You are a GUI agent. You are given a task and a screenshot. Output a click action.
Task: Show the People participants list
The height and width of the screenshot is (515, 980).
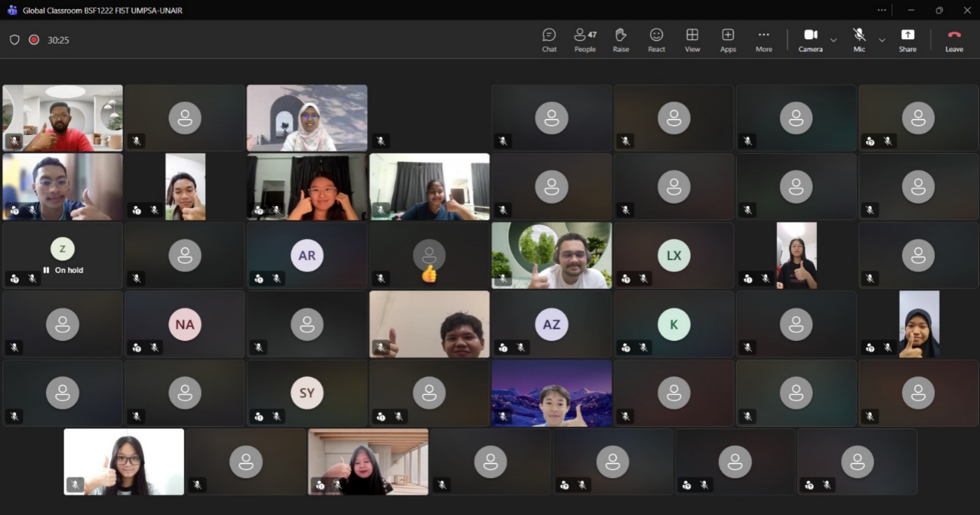585,40
